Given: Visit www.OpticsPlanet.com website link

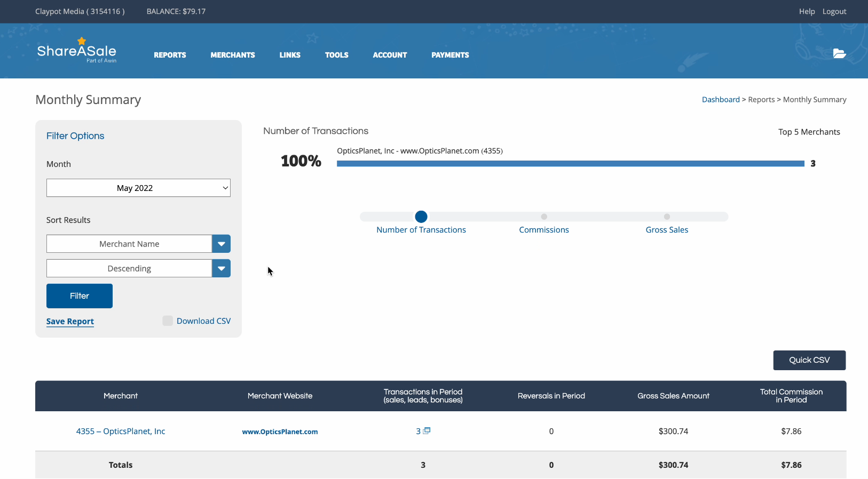Looking at the screenshot, I should point(280,432).
